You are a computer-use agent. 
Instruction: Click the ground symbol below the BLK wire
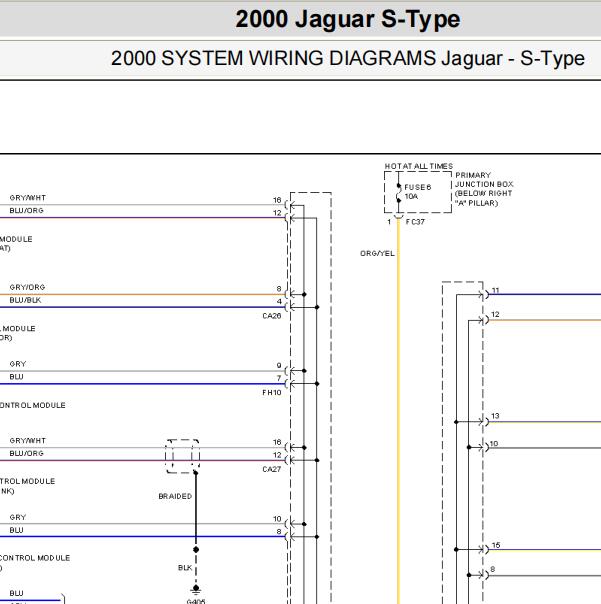(x=196, y=589)
